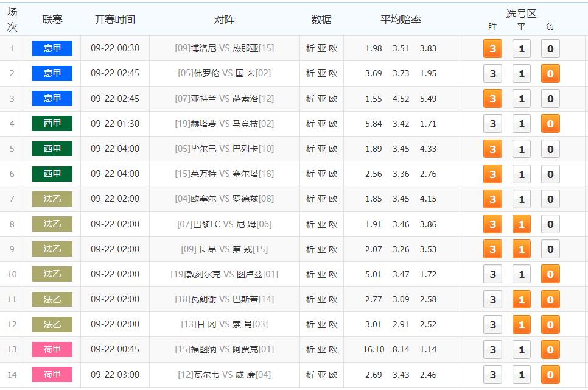The width and height of the screenshot is (588, 390).
Task: Open 析 analysis link for 博洛尼 VS 热那亚
Action: pos(310,48)
